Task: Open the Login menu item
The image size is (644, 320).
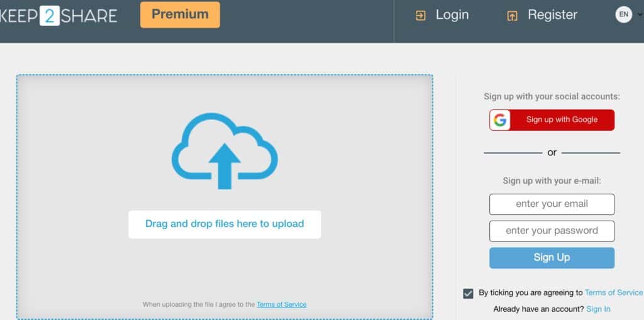Action: (452, 15)
